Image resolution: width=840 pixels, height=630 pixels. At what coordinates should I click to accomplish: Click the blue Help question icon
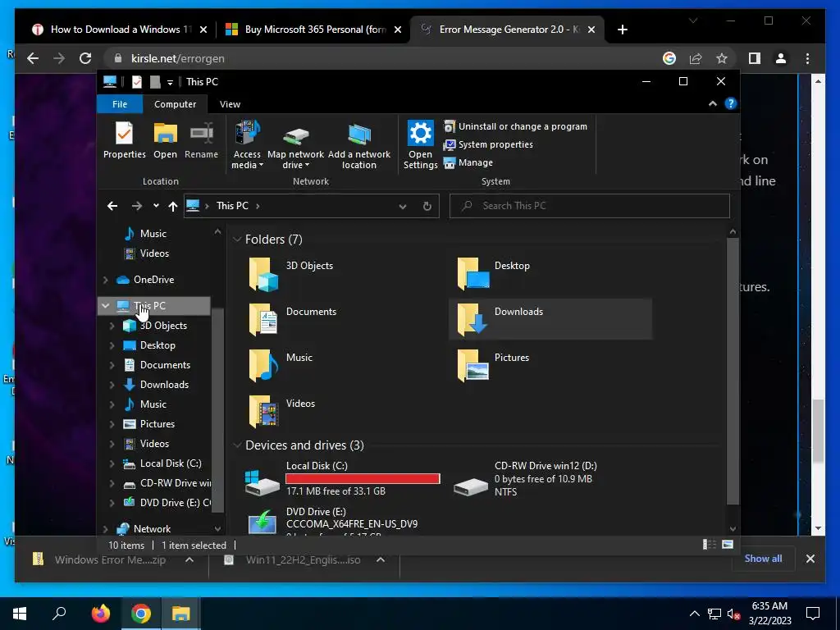pos(731,103)
